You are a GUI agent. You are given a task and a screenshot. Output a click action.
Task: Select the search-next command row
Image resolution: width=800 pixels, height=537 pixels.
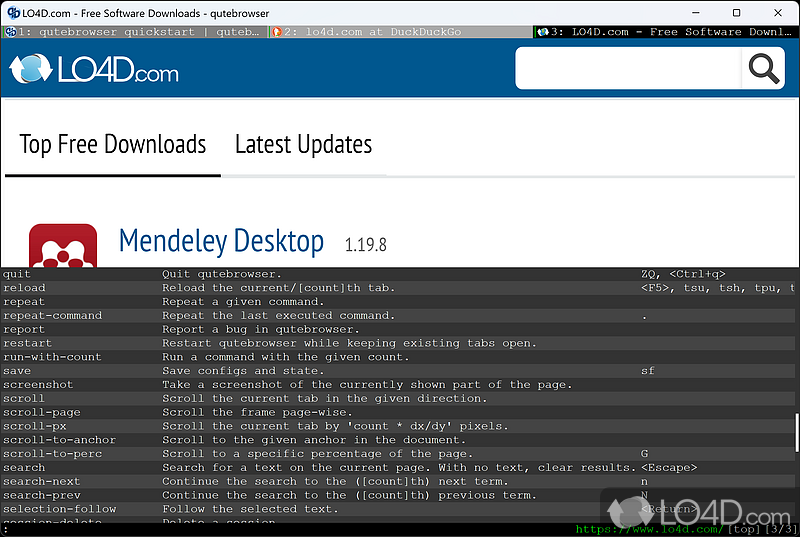[x=398, y=481]
